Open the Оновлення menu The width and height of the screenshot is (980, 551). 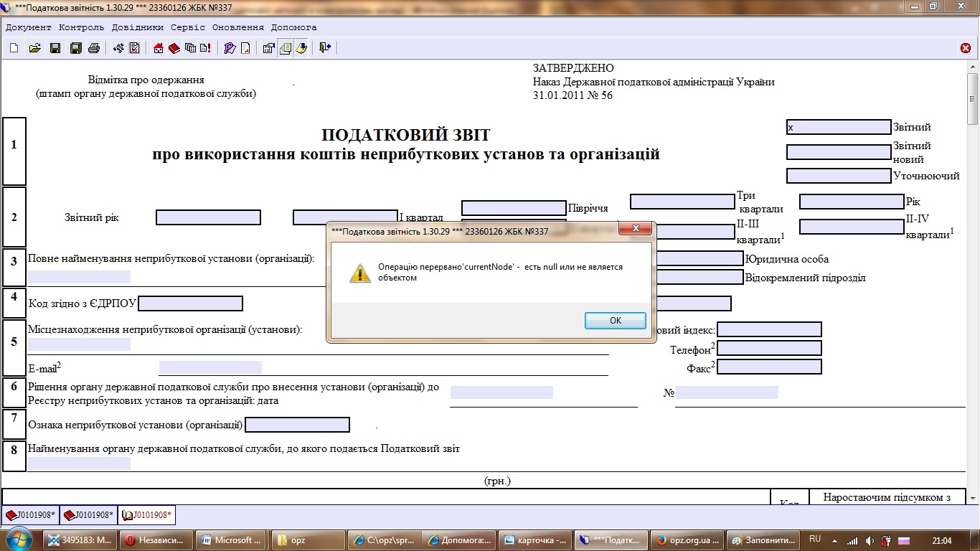coord(238,27)
